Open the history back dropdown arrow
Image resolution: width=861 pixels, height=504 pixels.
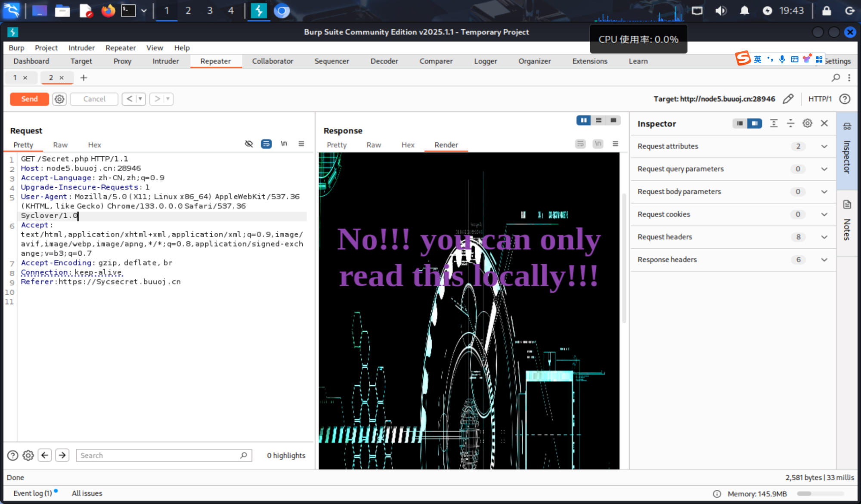tap(140, 99)
